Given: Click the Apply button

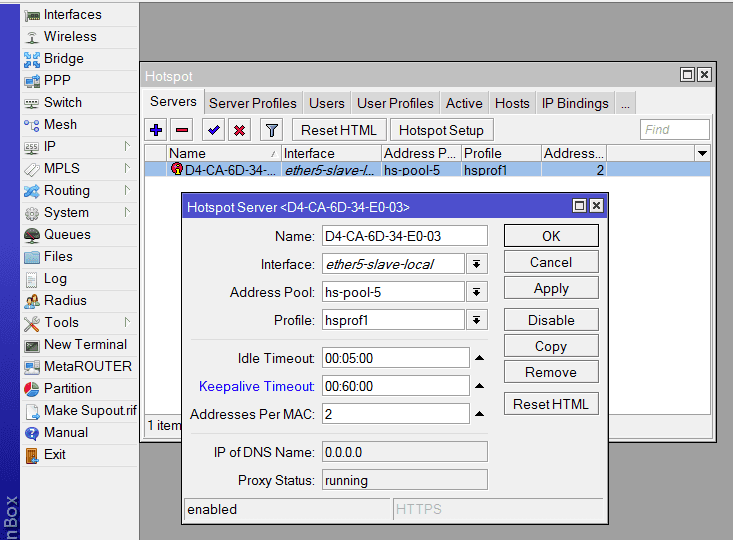Looking at the screenshot, I should click(551, 288).
